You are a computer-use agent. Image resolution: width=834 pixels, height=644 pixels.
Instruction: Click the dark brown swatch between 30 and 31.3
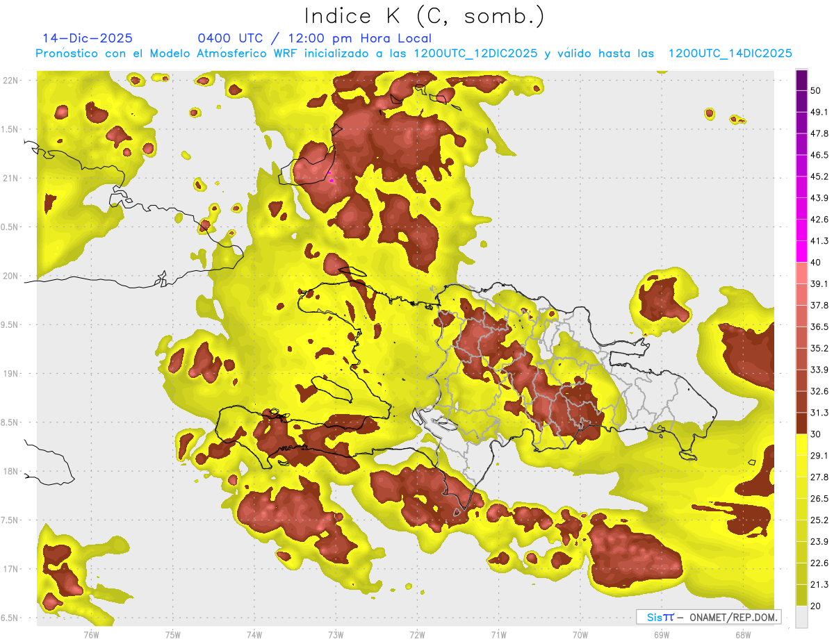(802, 423)
